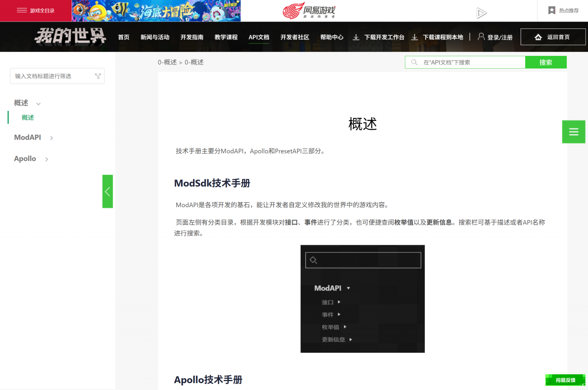
Task: Click the API文档 search input
Action: (465, 62)
